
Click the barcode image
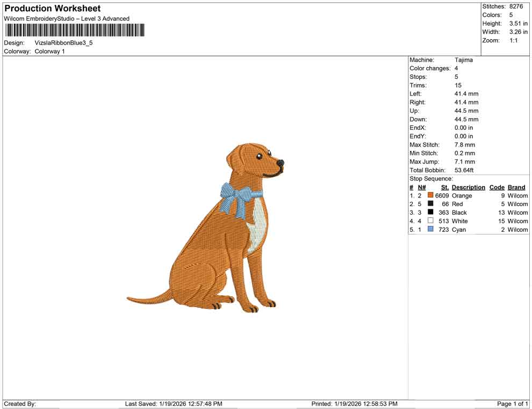click(x=75, y=31)
